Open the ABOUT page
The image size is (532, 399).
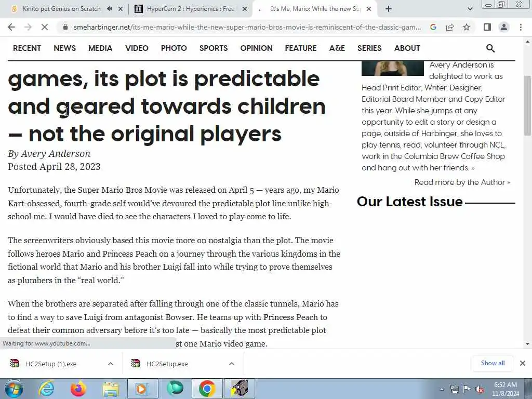(x=407, y=48)
